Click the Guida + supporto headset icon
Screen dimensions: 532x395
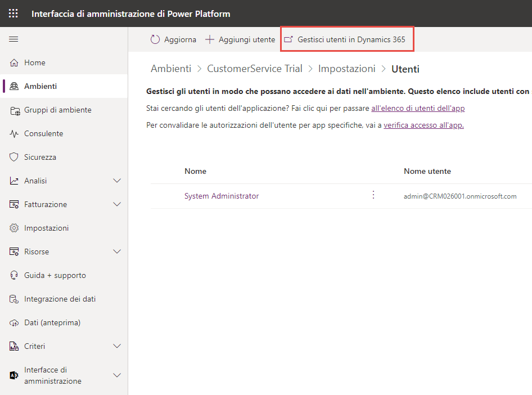click(14, 275)
